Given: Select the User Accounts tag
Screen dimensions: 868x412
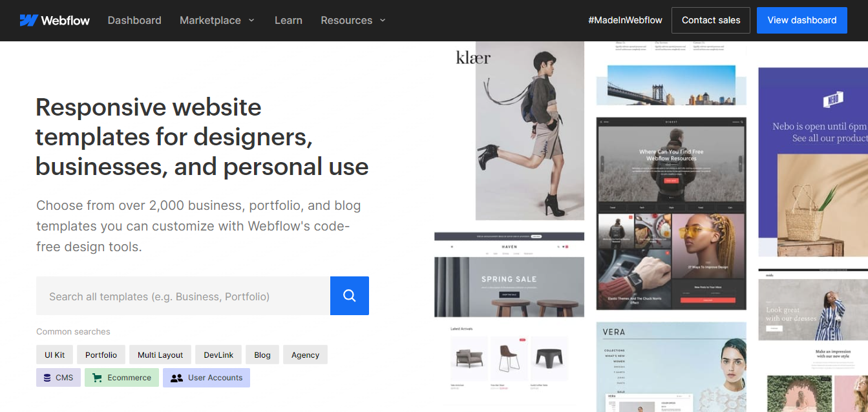Looking at the screenshot, I should click(206, 378).
